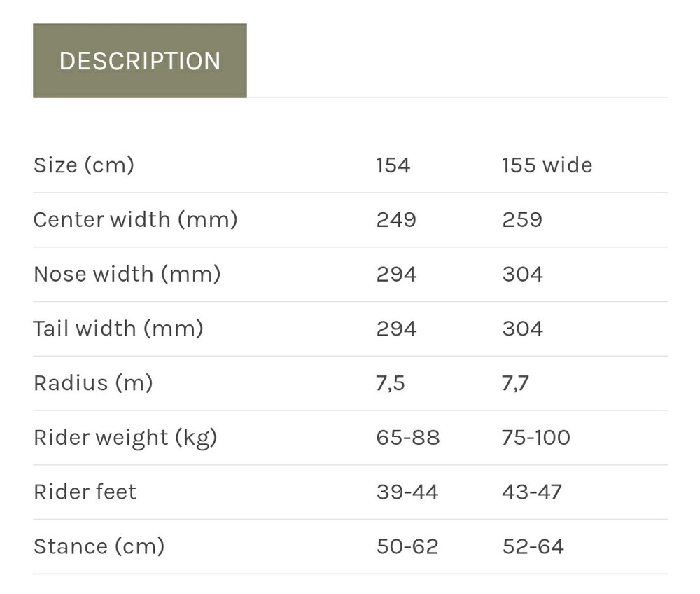Select the 75-100 rider weight value
The image size is (700, 594).
pos(536,438)
